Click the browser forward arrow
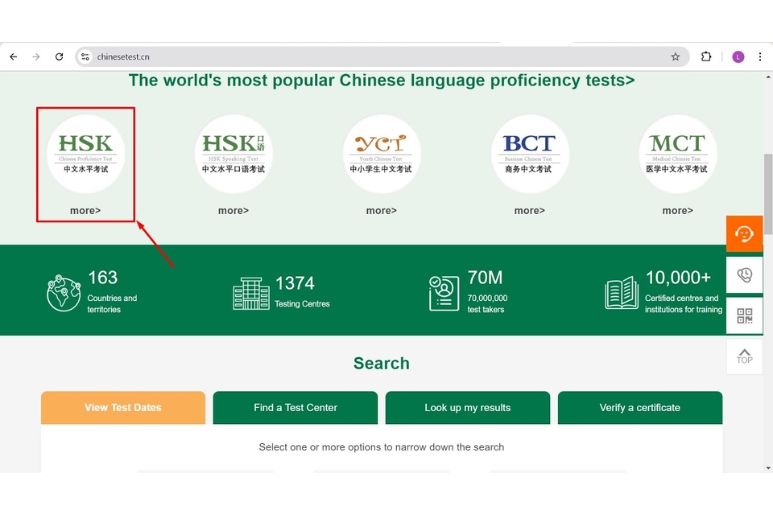This screenshot has height=515, width=773. point(36,57)
